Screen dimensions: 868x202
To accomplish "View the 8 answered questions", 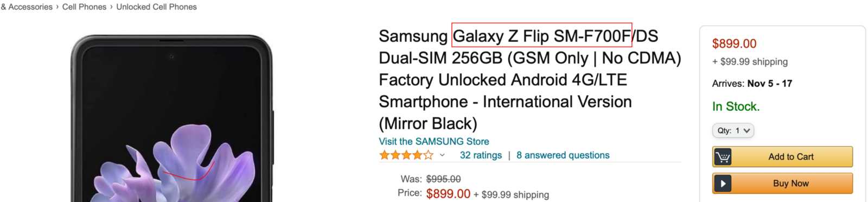I will (x=563, y=155).
